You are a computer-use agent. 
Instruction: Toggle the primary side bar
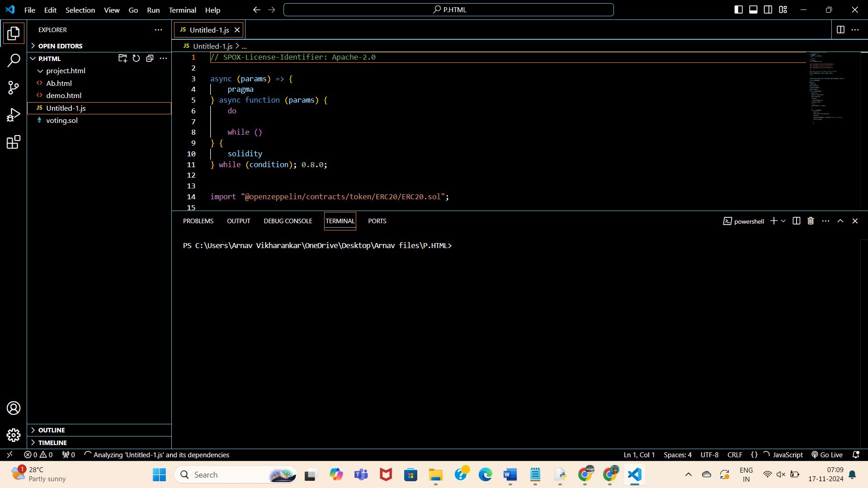click(x=738, y=9)
